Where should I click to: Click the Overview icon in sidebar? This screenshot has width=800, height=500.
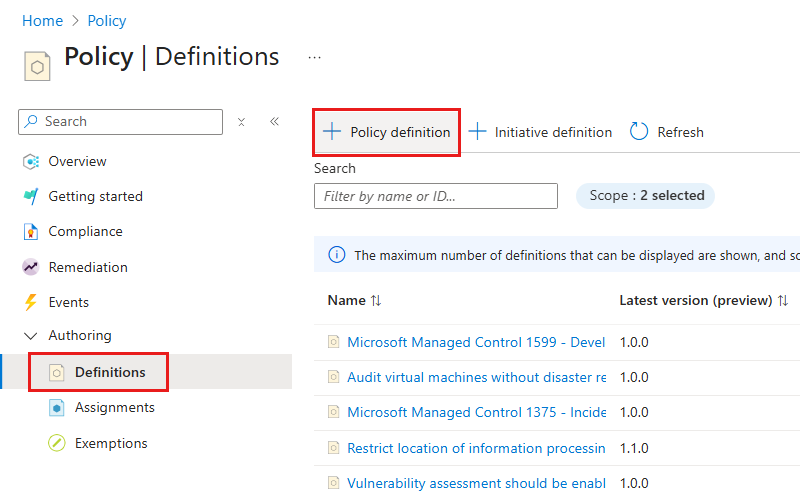click(31, 162)
